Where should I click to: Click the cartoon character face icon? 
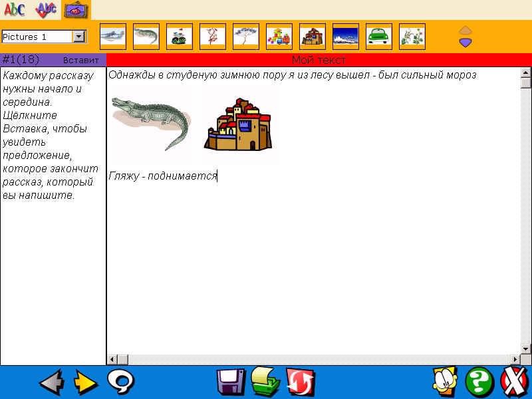tap(444, 382)
